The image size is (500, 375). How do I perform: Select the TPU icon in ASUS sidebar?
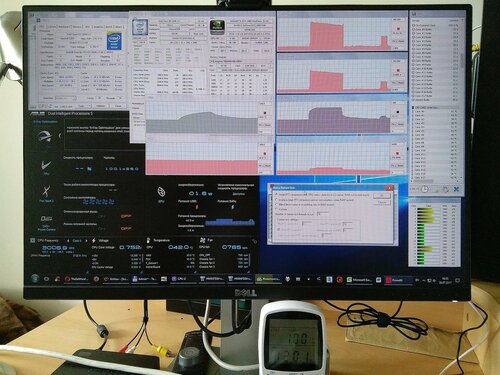pyautogui.click(x=46, y=166)
